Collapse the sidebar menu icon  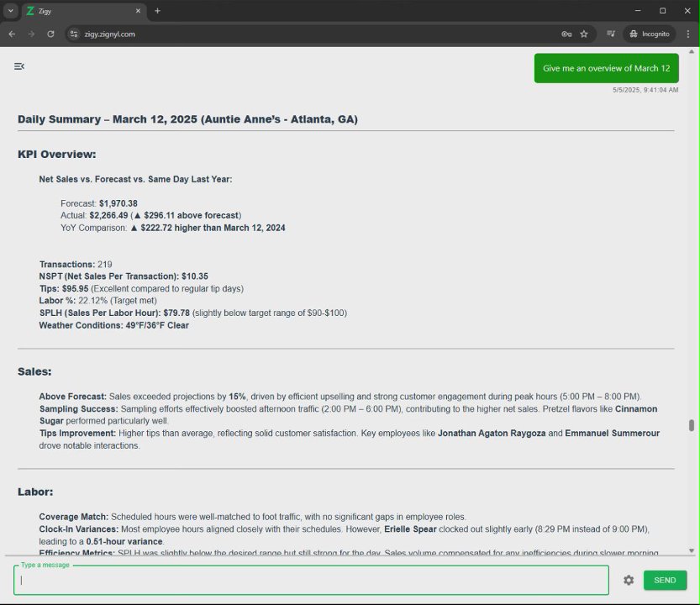click(19, 66)
